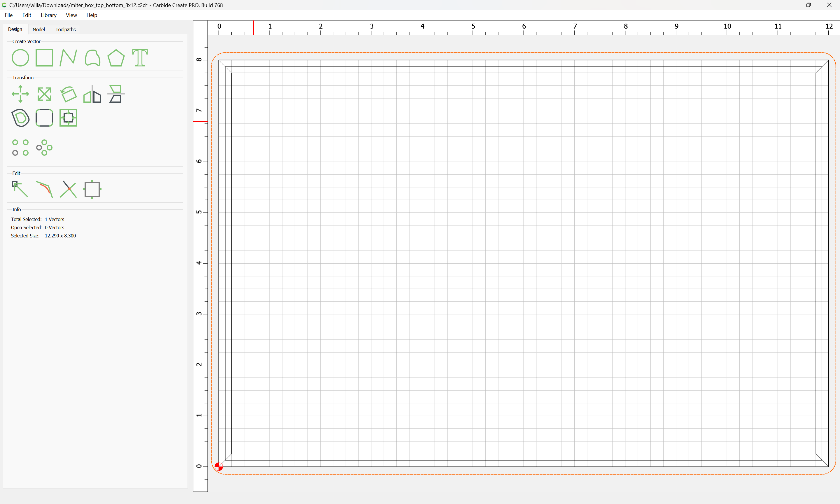Activate the Text creation tool

(140, 58)
